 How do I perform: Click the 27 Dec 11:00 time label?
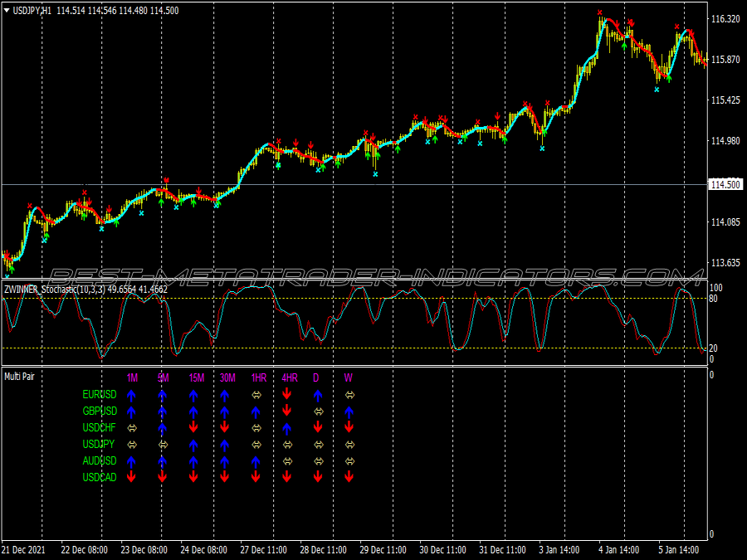click(x=263, y=549)
